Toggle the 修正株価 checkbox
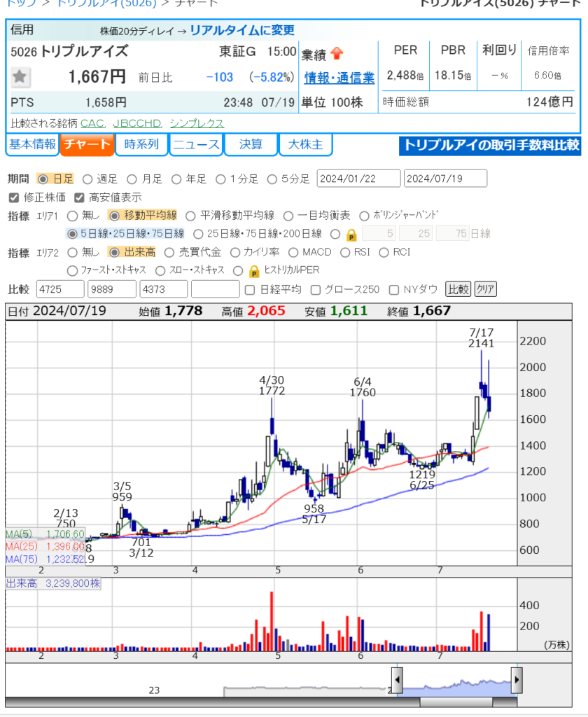This screenshot has height=717, width=588. coord(14,197)
